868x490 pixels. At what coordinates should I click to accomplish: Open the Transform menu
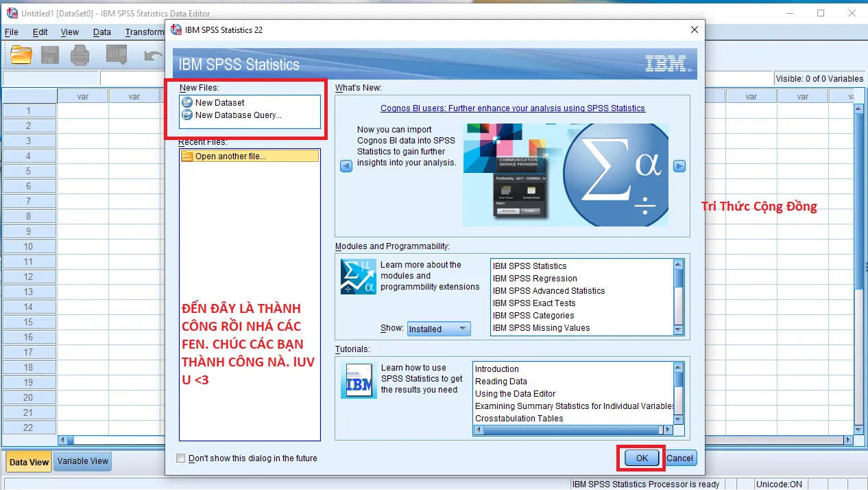click(x=144, y=32)
